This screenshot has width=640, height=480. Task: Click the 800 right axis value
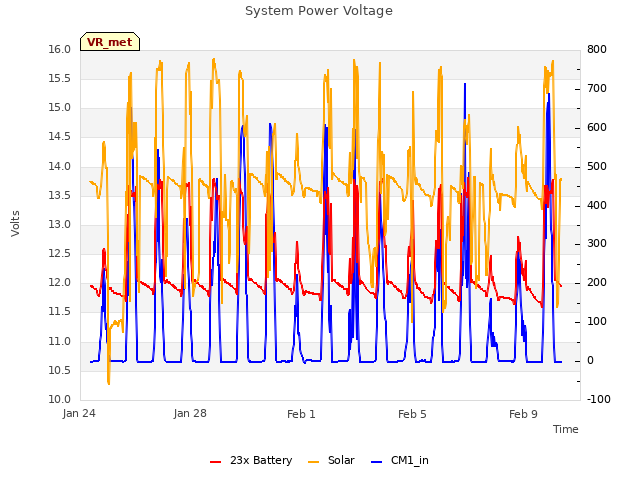click(597, 49)
